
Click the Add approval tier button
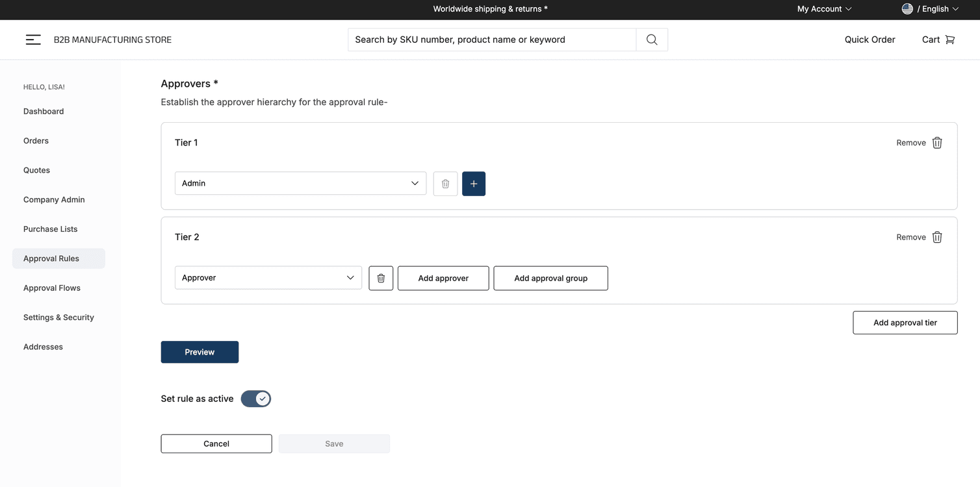905,322
